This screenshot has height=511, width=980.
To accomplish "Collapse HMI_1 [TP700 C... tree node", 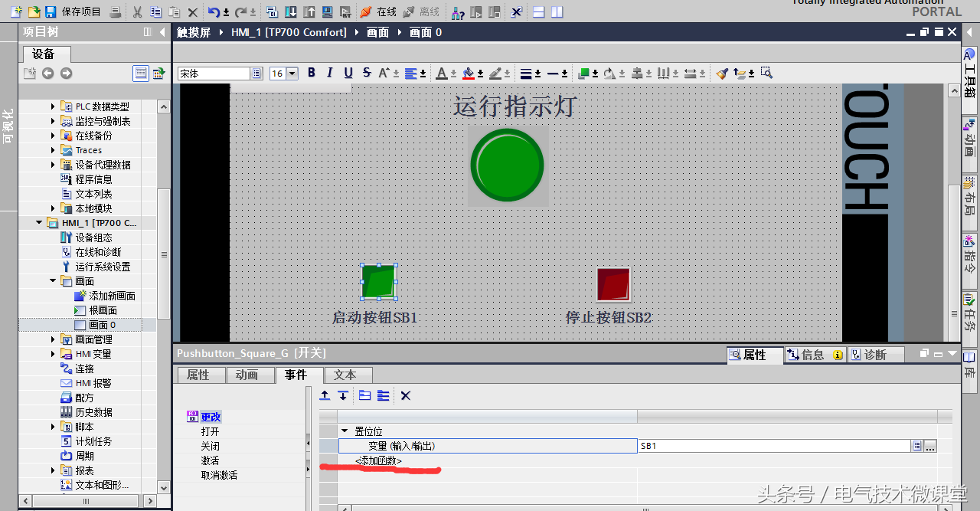I will [x=39, y=223].
